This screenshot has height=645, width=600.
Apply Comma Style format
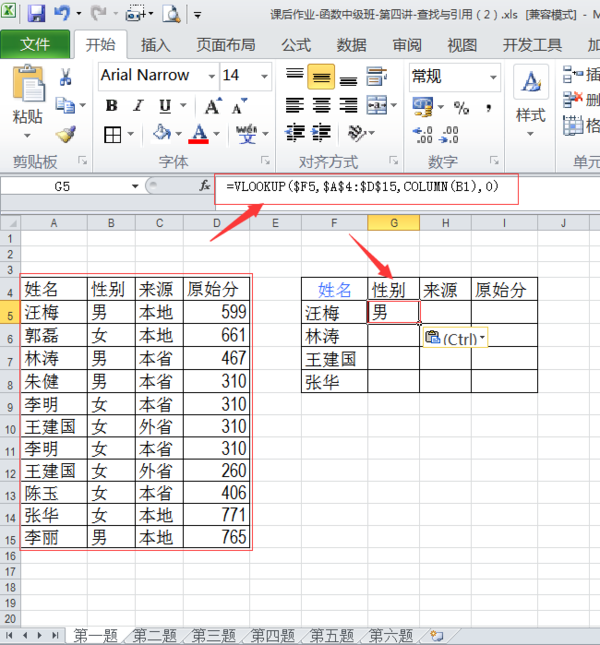click(489, 108)
